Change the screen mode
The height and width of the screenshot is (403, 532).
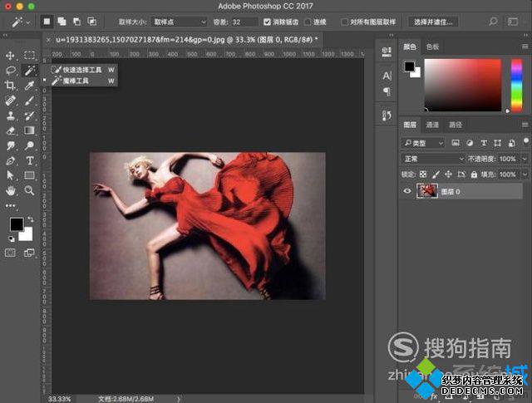pyautogui.click(x=29, y=253)
